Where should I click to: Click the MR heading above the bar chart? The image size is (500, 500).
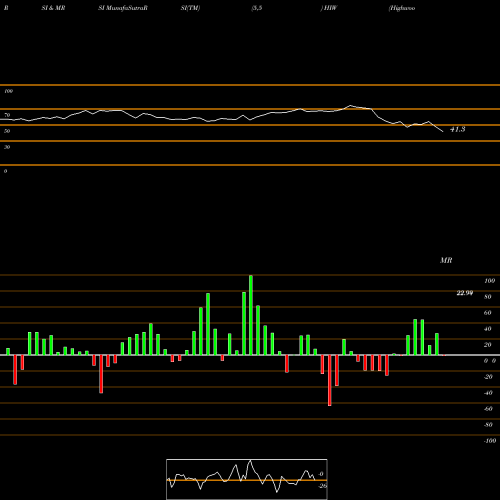click(446, 260)
